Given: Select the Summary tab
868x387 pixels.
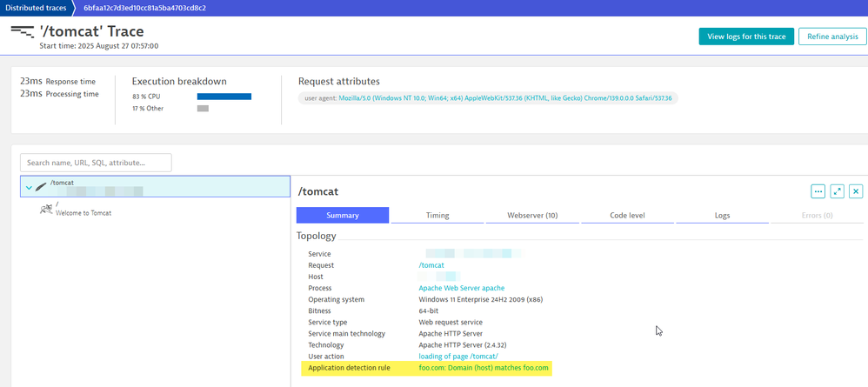Looking at the screenshot, I should point(343,216).
